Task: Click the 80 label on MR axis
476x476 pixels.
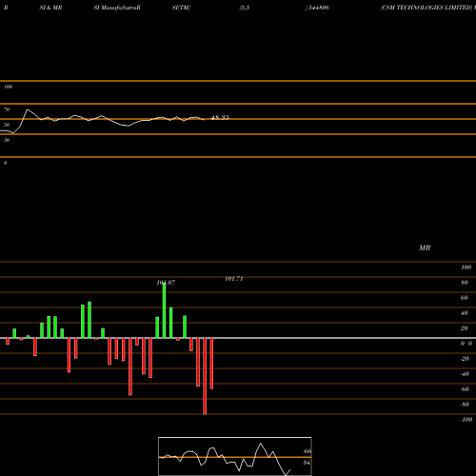Action: point(465,283)
